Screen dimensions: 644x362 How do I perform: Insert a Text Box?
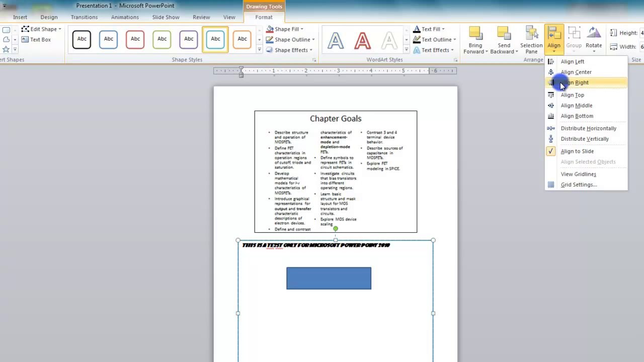[x=36, y=40]
